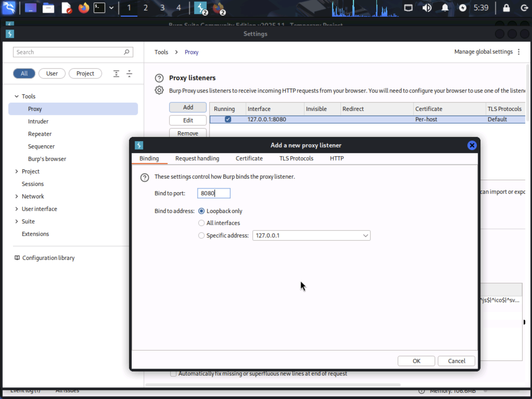Open the Manage global settings kebab menu

pyautogui.click(x=518, y=52)
